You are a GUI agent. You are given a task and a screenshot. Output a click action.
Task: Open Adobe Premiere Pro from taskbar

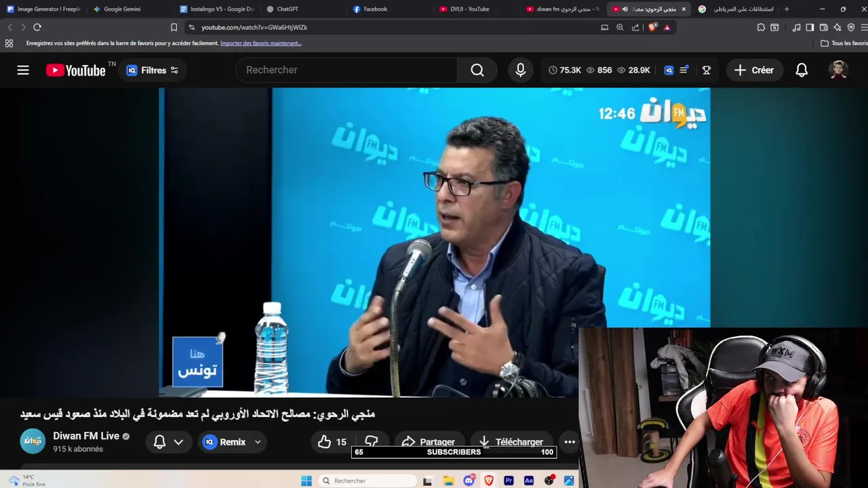[509, 481]
